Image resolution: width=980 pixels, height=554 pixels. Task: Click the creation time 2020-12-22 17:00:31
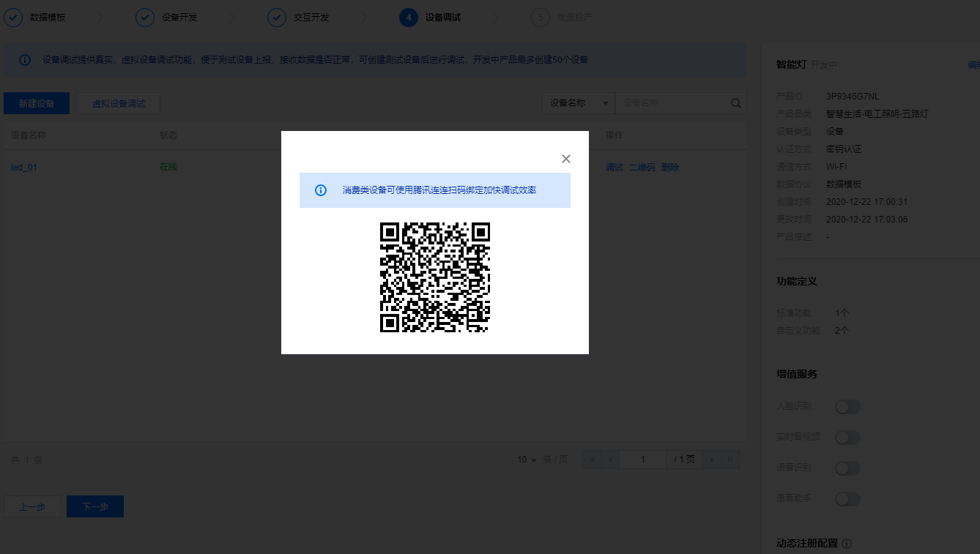[x=867, y=202]
